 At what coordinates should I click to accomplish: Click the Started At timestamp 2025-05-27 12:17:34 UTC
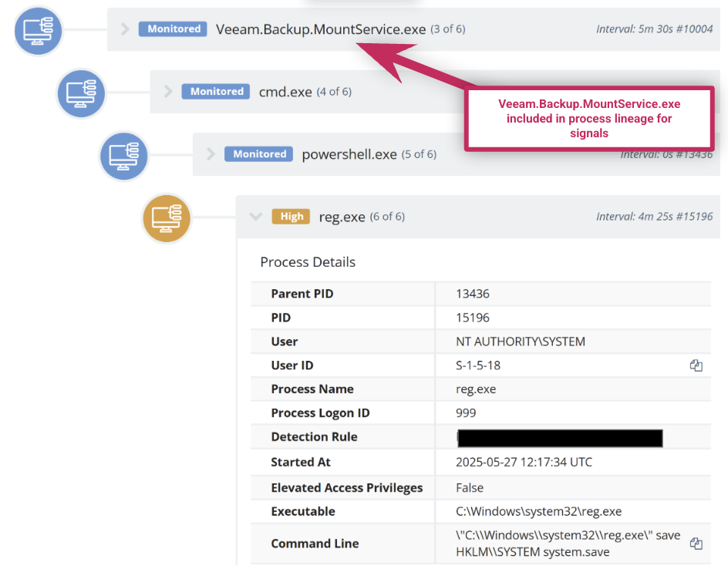point(524,463)
